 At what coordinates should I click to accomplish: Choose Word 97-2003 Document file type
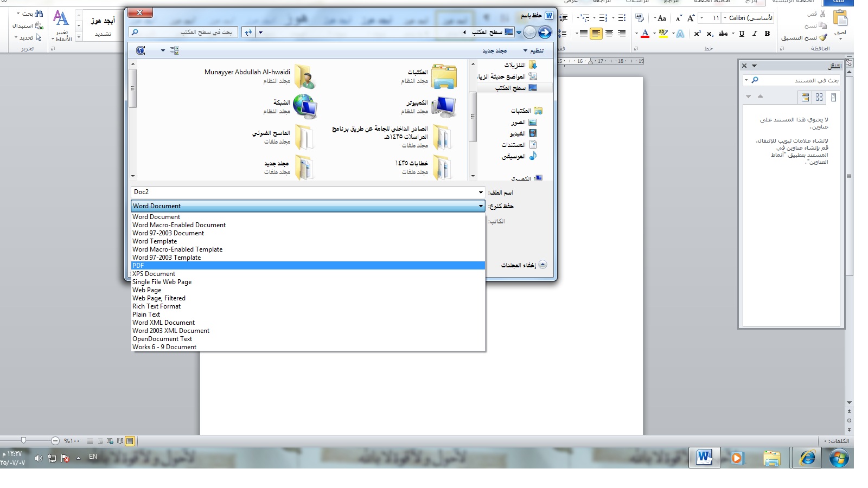308,233
